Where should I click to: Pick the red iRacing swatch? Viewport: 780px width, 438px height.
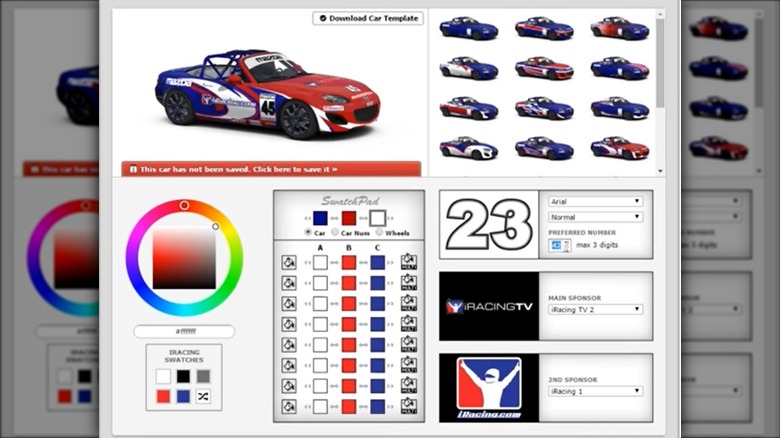click(x=163, y=397)
